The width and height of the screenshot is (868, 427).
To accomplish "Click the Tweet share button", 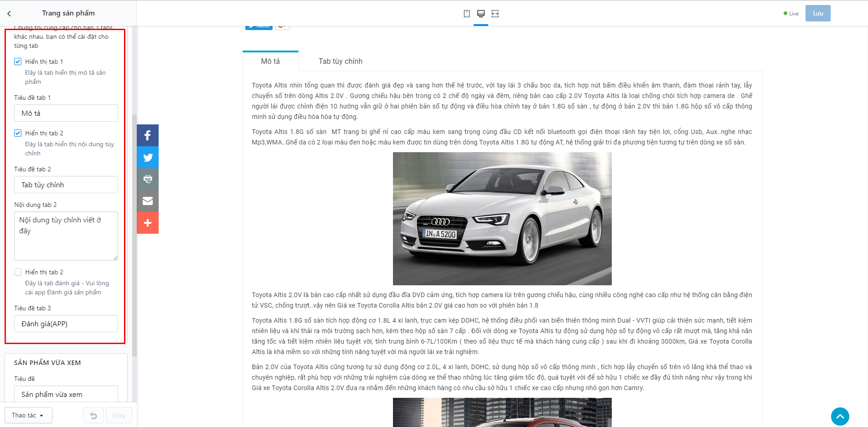I will (258, 27).
